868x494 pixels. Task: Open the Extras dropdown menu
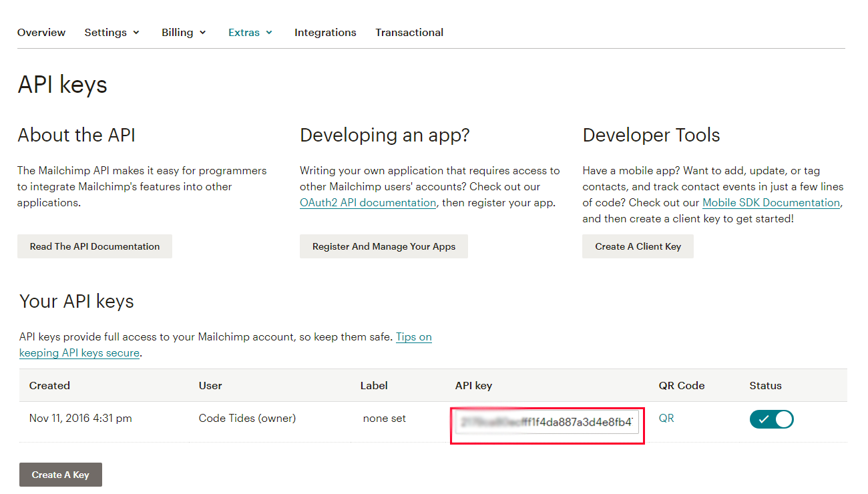tap(250, 32)
